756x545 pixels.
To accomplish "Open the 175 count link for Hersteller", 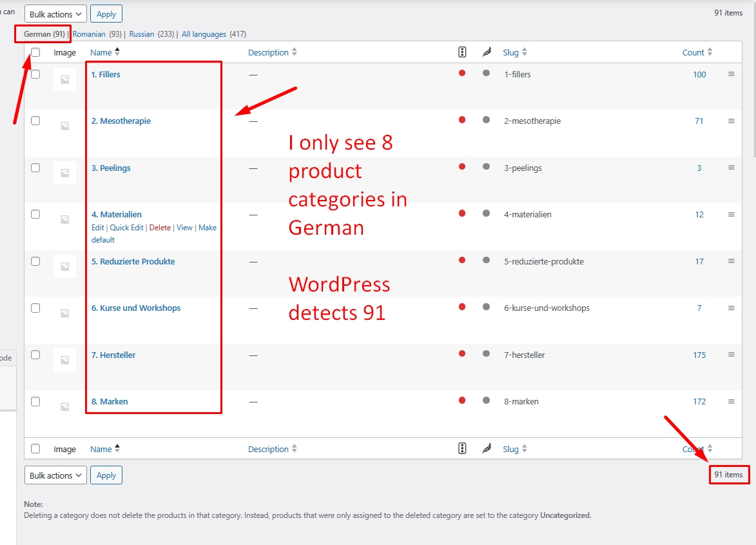I will [x=699, y=355].
